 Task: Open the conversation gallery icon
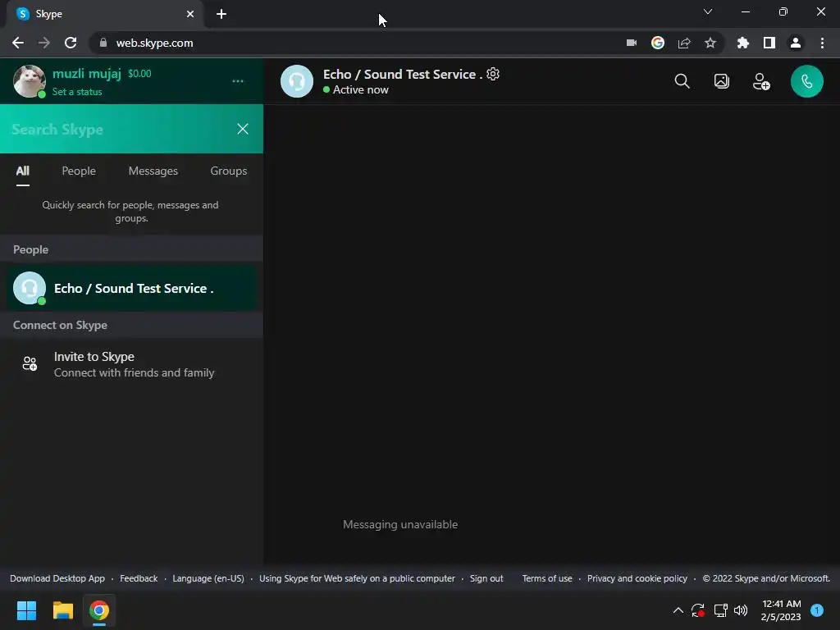tap(722, 81)
